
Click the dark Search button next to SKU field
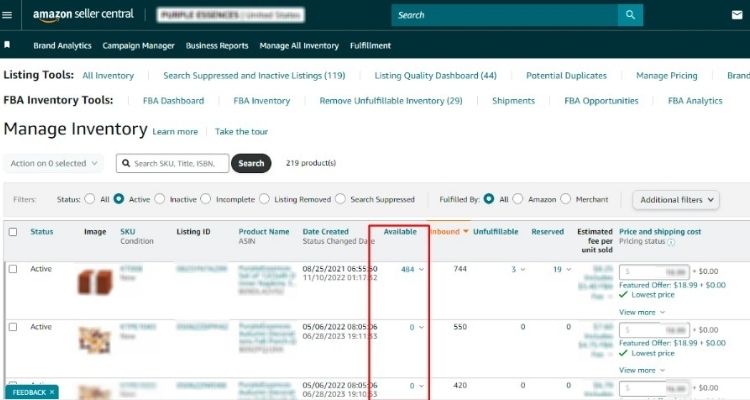251,163
